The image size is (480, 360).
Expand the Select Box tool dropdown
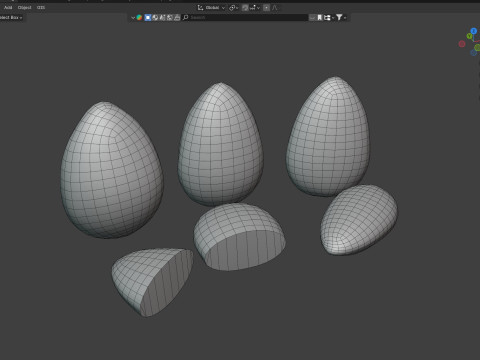point(11,17)
